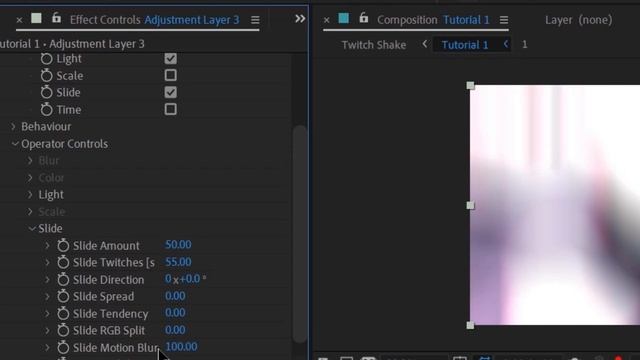This screenshot has height=360, width=640.
Task: Uncheck the Light checkbox
Action: pos(171,58)
